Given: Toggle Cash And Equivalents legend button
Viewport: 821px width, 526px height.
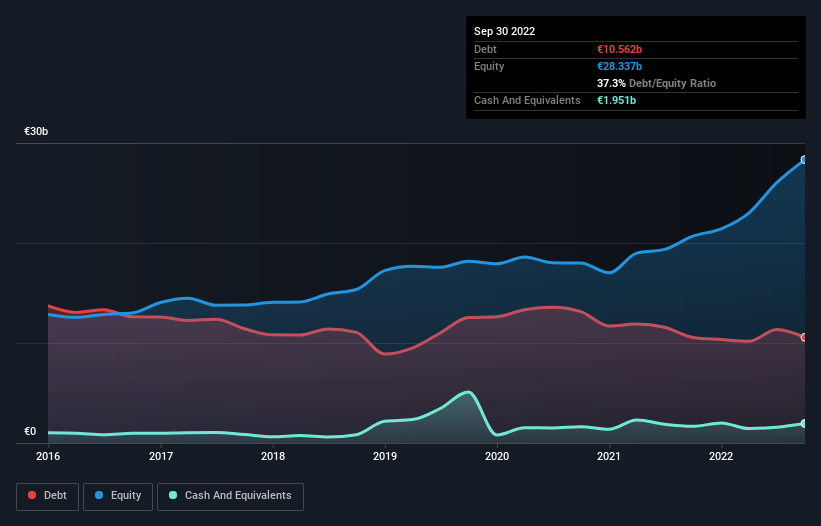Looking at the screenshot, I should click(x=230, y=496).
